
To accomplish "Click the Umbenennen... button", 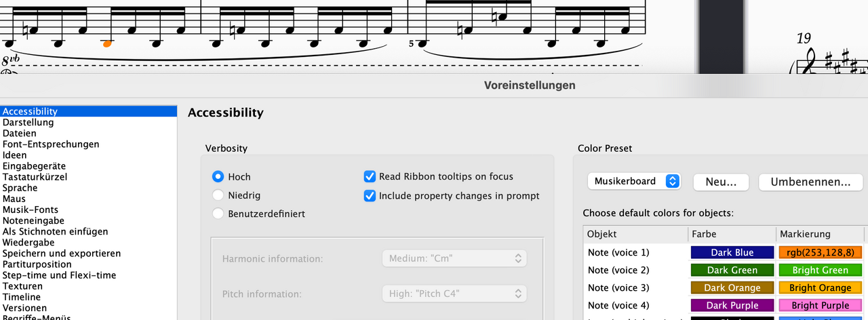I will point(810,182).
